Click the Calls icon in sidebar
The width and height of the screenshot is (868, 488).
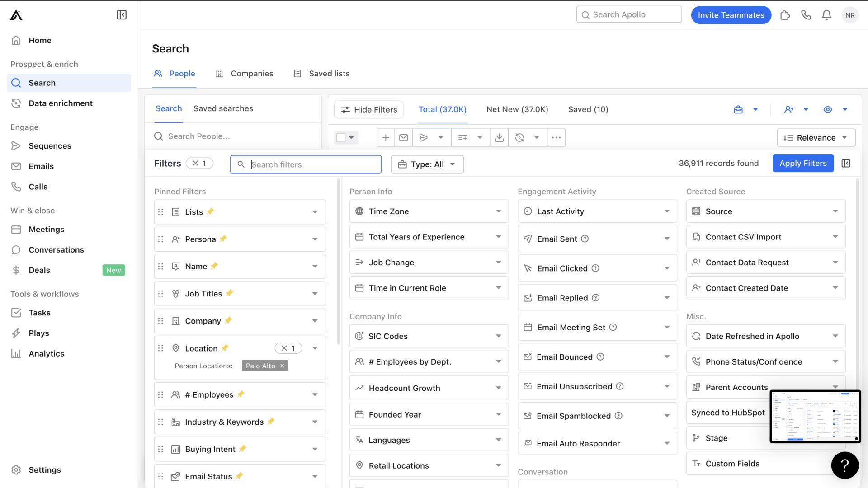[16, 187]
